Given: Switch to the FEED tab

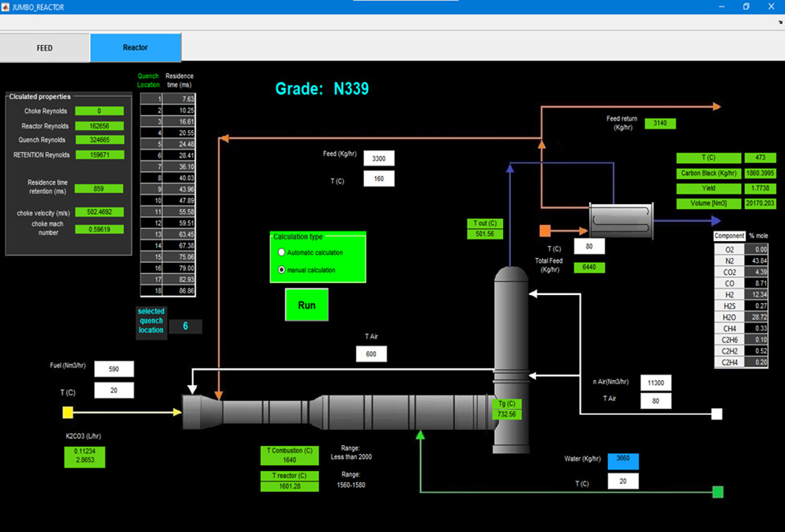Looking at the screenshot, I should click(x=45, y=47).
